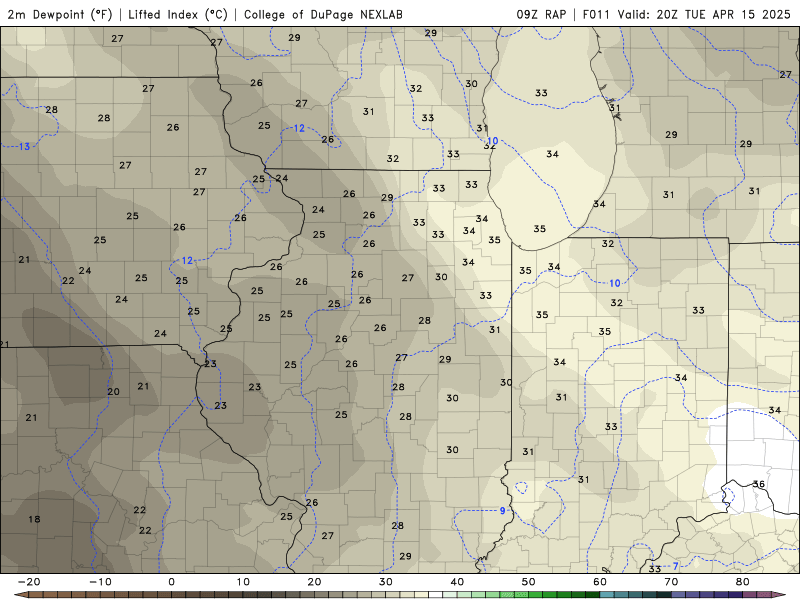Click the blue "10" label beside Lake Michigan's west shore
The width and height of the screenshot is (800, 600).
point(492,141)
